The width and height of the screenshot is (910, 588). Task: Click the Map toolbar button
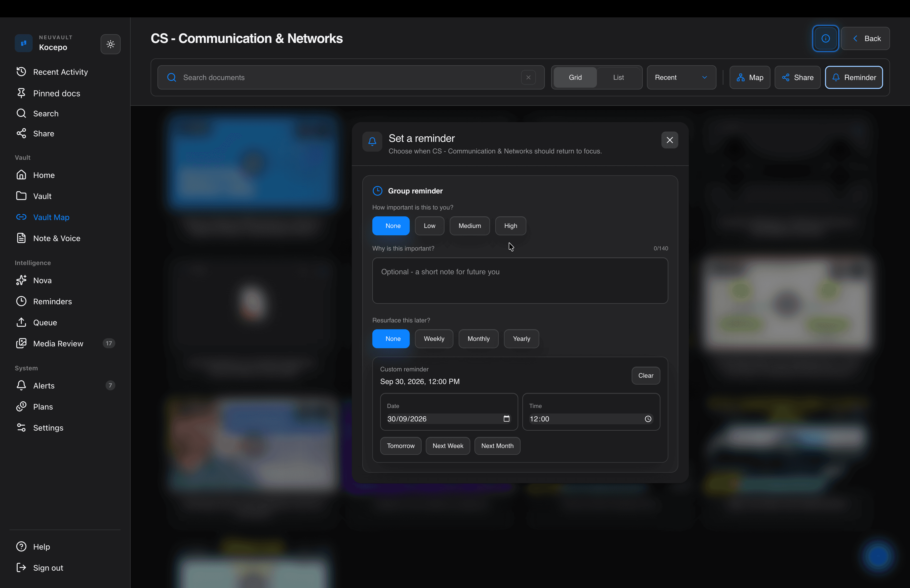coord(750,77)
